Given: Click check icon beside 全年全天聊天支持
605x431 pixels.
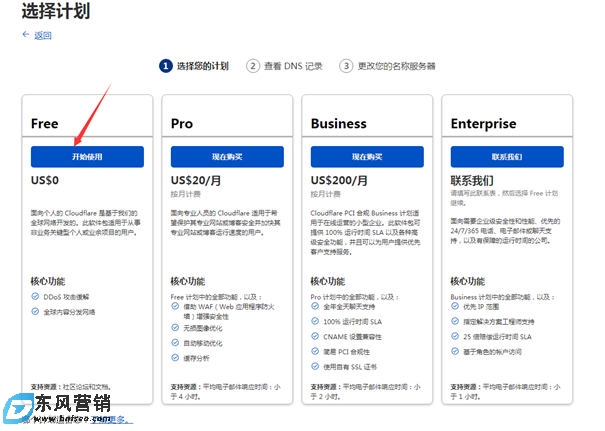Looking at the screenshot, I should (x=315, y=306).
